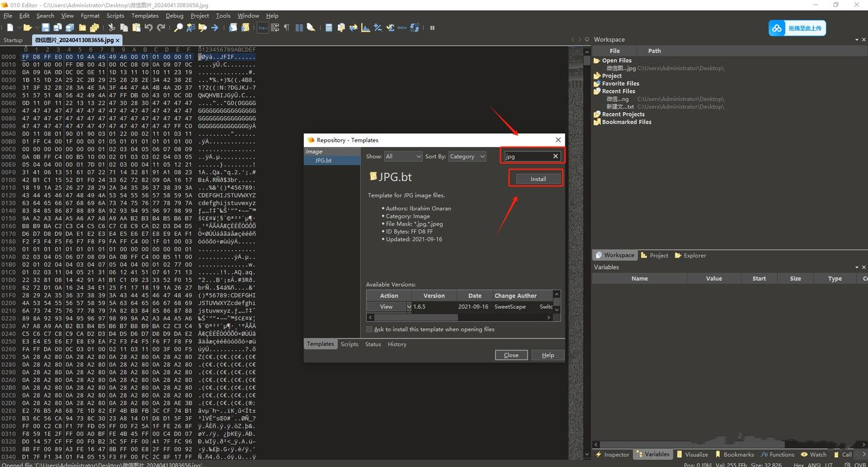Click the OVR indicator in status bar
Viewport: 868px width, 467px height.
(860, 465)
